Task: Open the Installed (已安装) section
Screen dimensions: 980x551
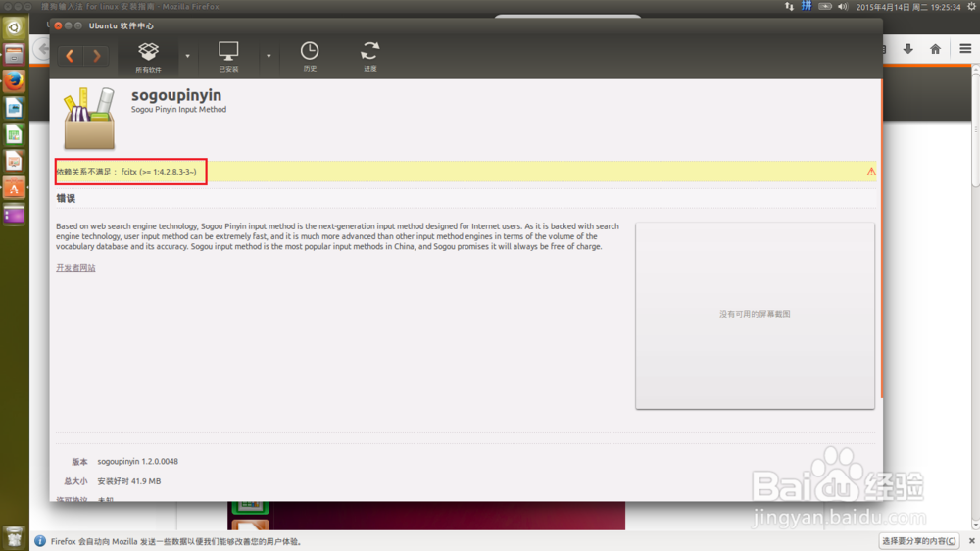Action: (228, 56)
